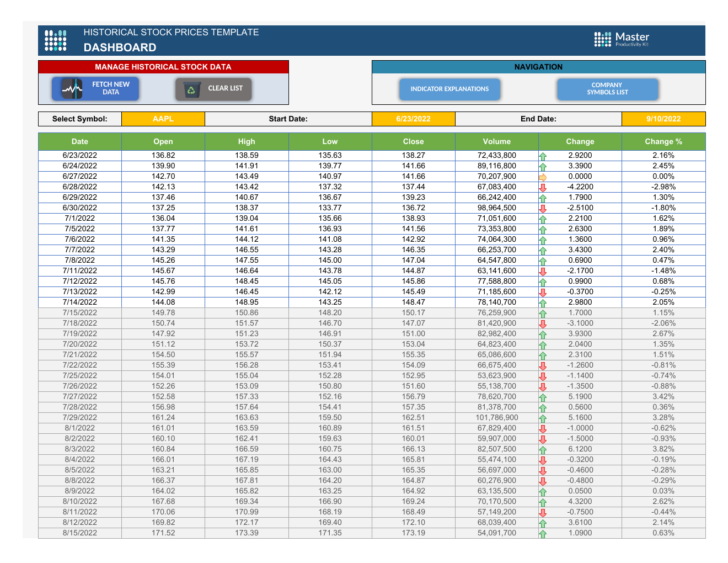Click the pulse chart icon on Fetch New Data
Viewport: 728px width, 563px height.
pos(72,89)
